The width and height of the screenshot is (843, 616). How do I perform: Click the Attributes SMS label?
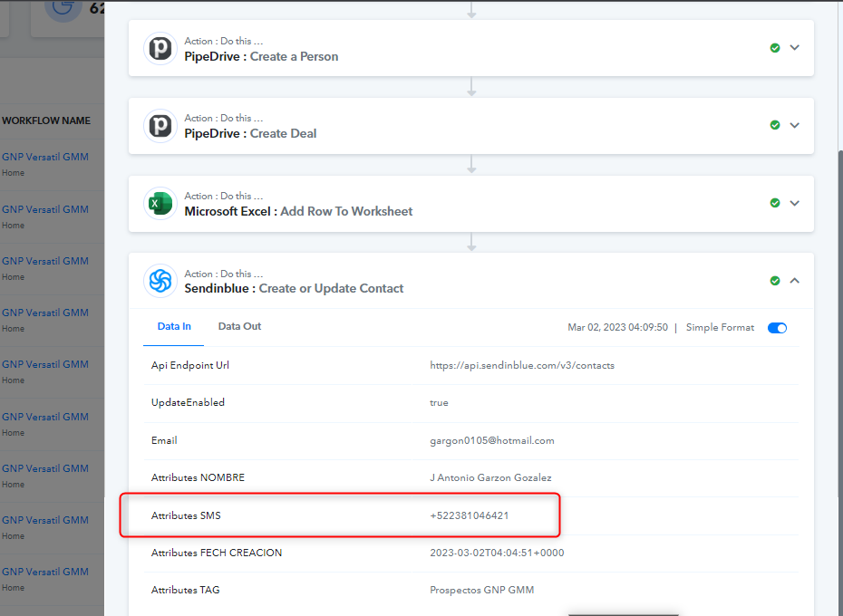tap(186, 516)
